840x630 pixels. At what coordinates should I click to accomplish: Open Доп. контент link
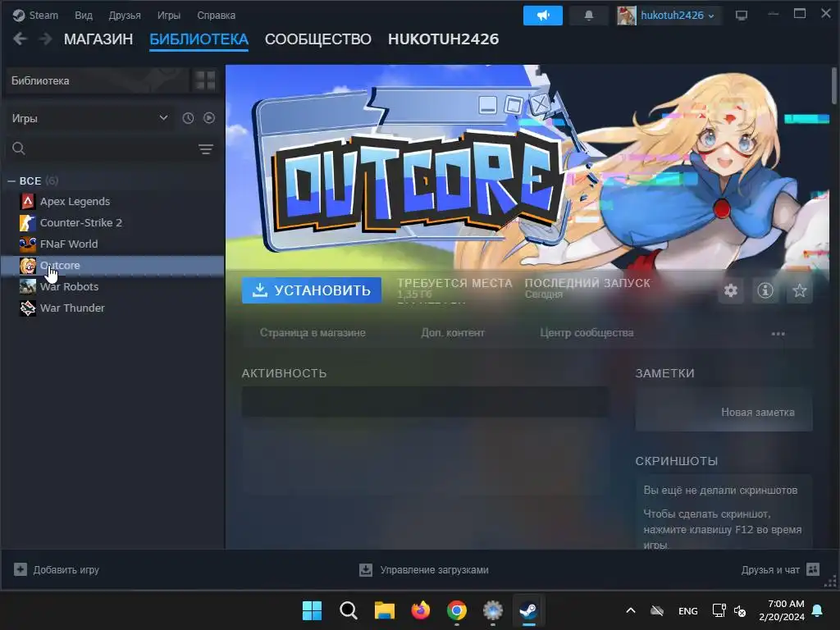click(453, 333)
